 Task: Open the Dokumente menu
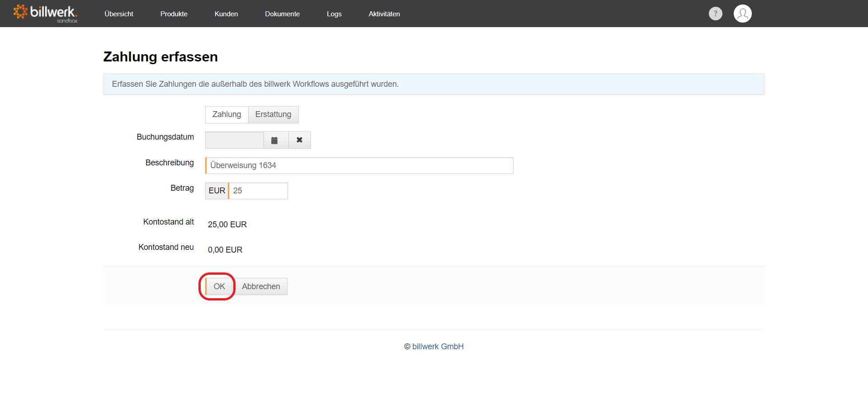pyautogui.click(x=283, y=14)
